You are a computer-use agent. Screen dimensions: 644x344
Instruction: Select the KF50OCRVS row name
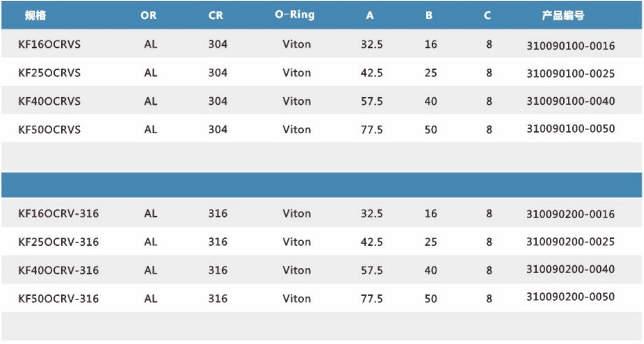pyautogui.click(x=49, y=129)
